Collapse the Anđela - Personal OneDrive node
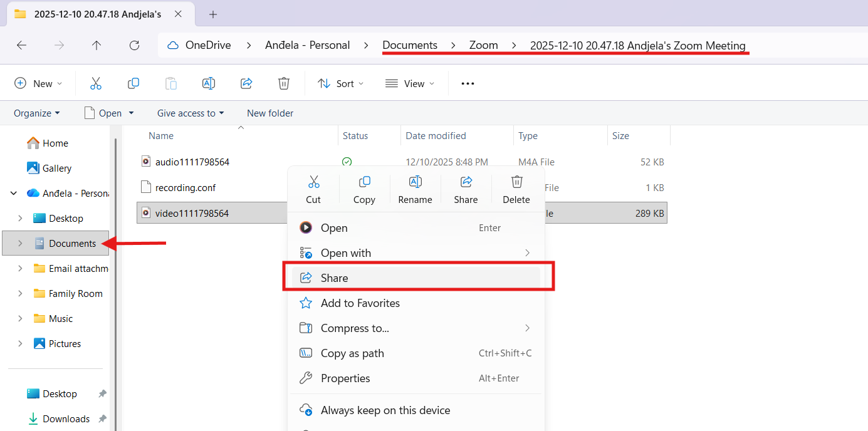 tap(14, 194)
